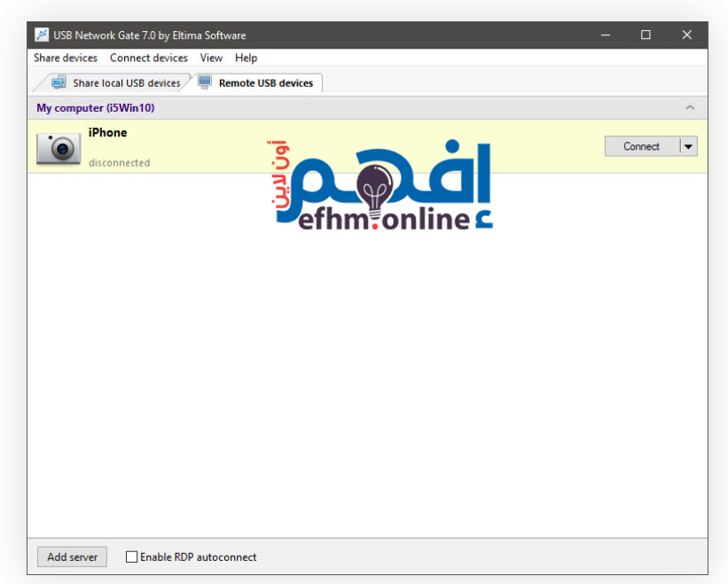Viewport: 728px width, 584px height.
Task: Collapse the My computer group chevron
Action: click(x=690, y=108)
